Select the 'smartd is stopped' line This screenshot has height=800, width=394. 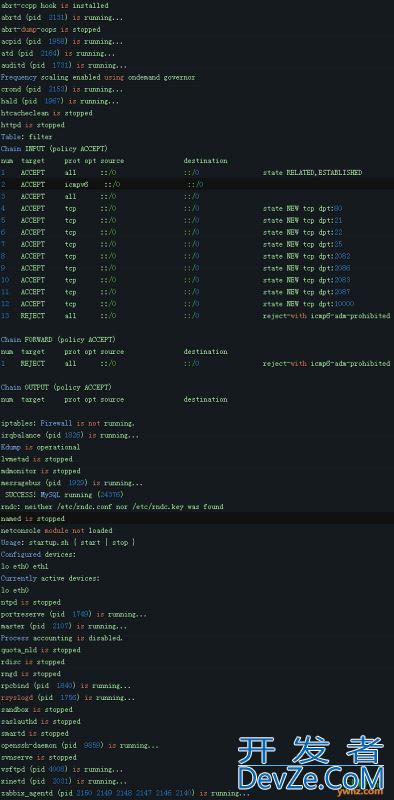coord(35,733)
